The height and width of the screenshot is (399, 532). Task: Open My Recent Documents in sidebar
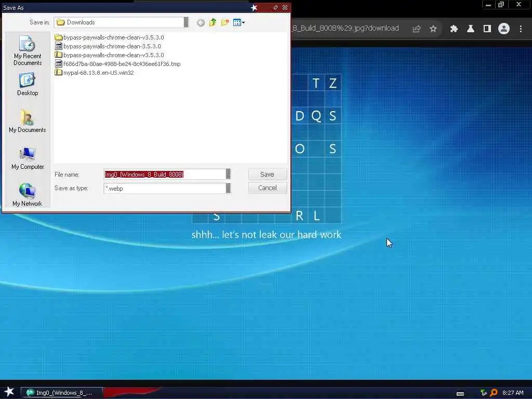(28, 50)
